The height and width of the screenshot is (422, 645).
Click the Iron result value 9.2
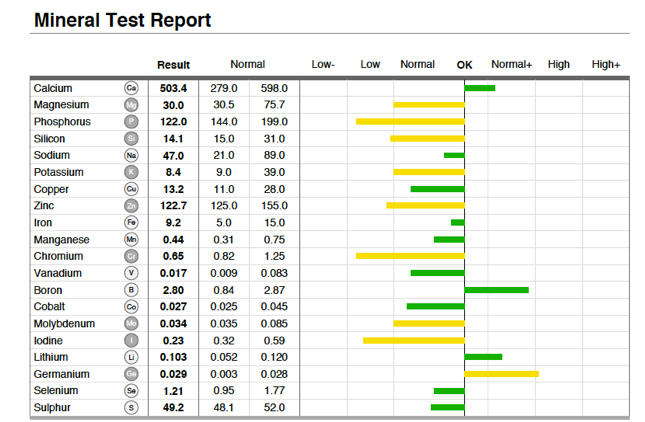(x=173, y=223)
